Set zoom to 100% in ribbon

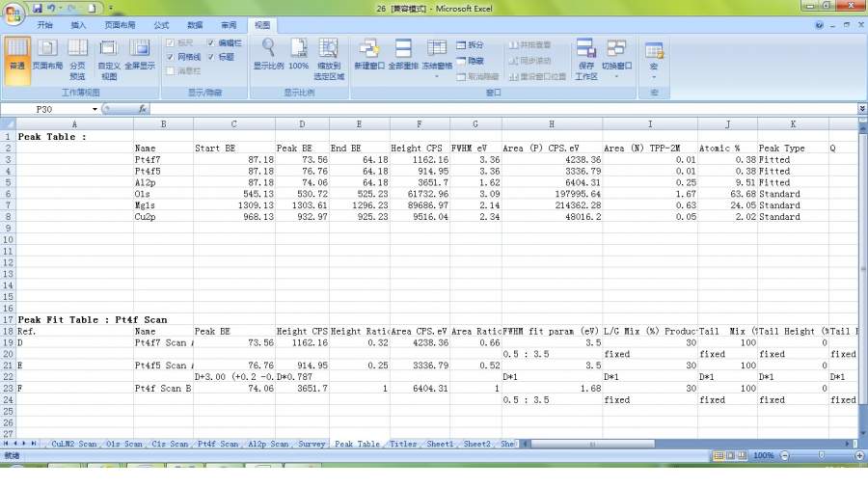(298, 54)
